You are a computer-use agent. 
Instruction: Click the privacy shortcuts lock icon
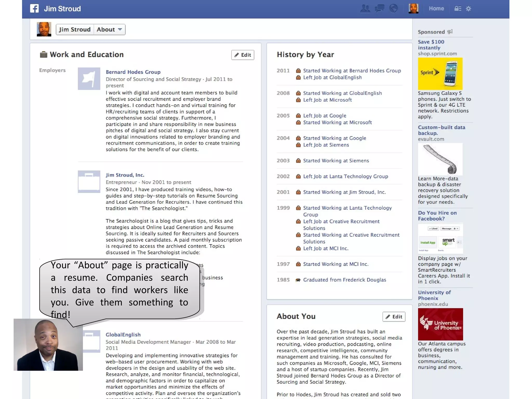pos(457,9)
